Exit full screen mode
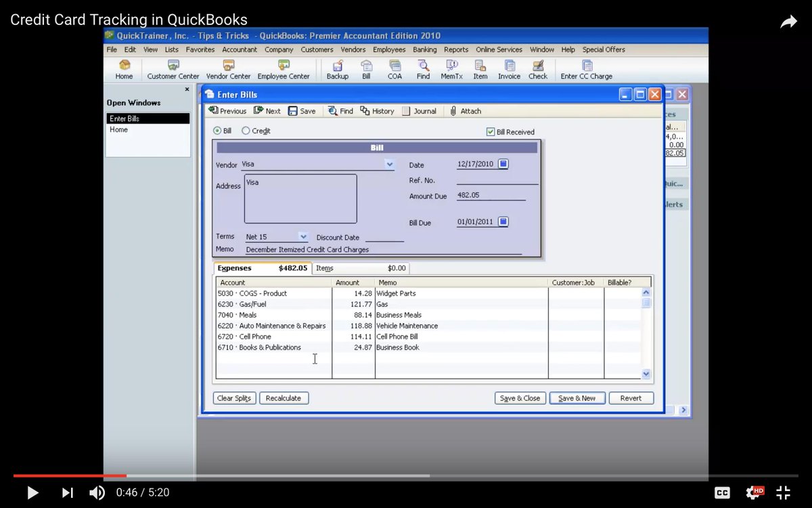 (x=783, y=493)
